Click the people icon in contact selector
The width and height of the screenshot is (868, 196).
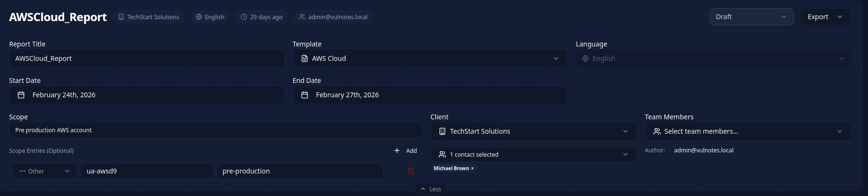coord(442,154)
